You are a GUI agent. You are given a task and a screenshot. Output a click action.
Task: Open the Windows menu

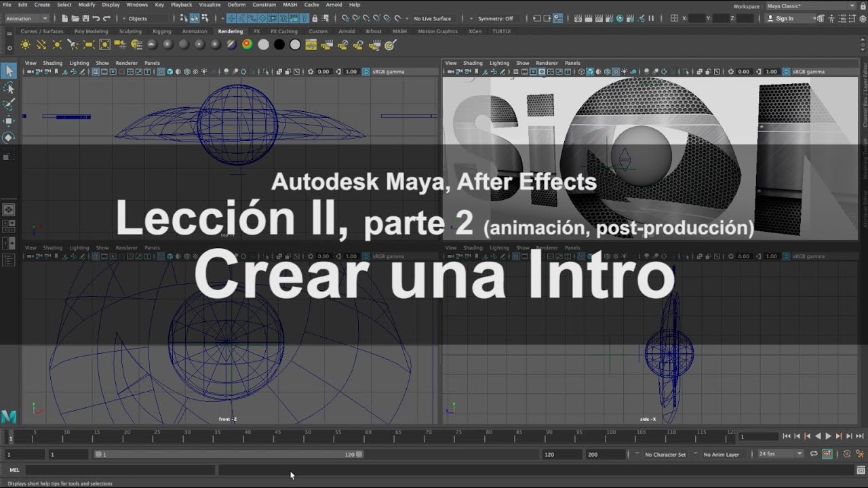coord(137,5)
